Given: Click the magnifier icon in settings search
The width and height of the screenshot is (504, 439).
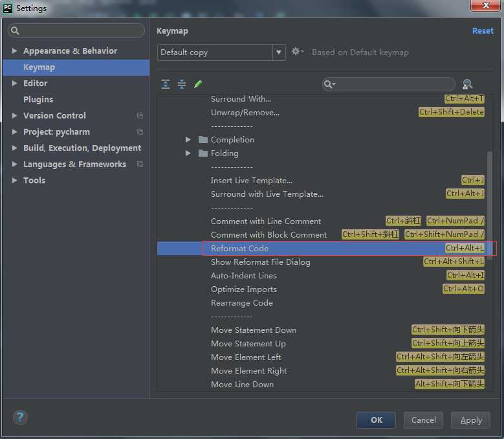Looking at the screenshot, I should 15,30.
